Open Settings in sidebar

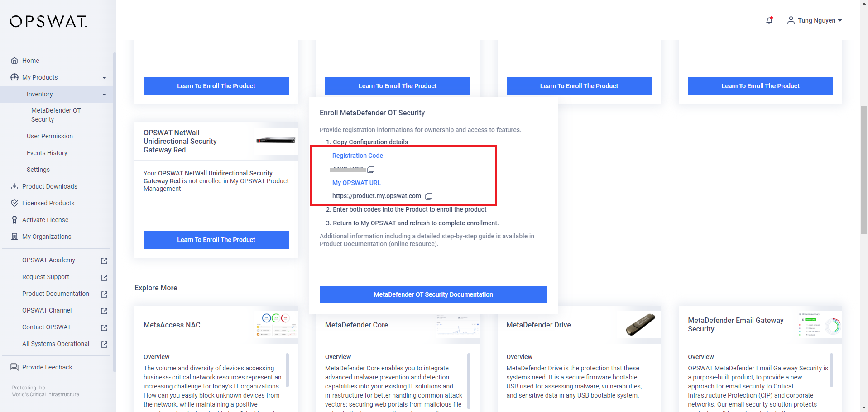click(x=38, y=170)
